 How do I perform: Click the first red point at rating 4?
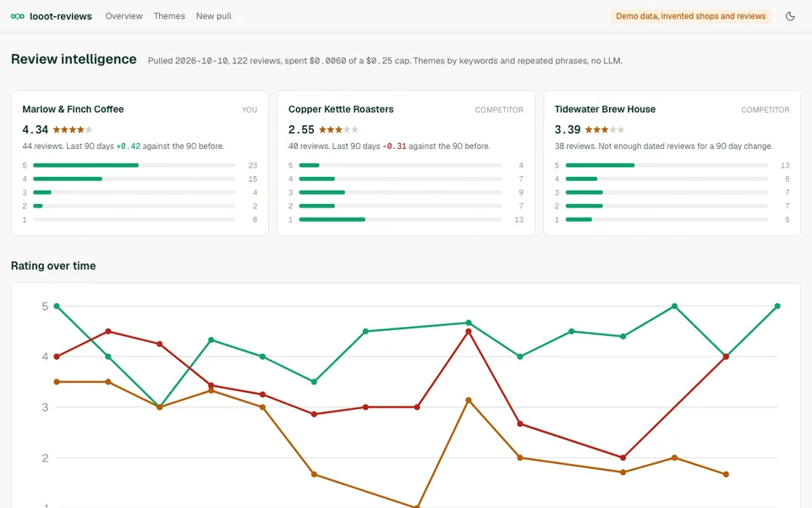click(57, 356)
